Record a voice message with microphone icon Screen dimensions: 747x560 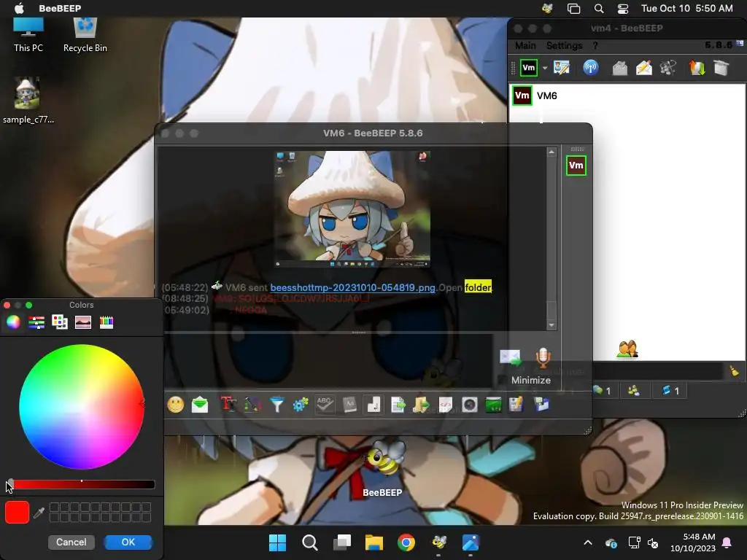pyautogui.click(x=543, y=357)
